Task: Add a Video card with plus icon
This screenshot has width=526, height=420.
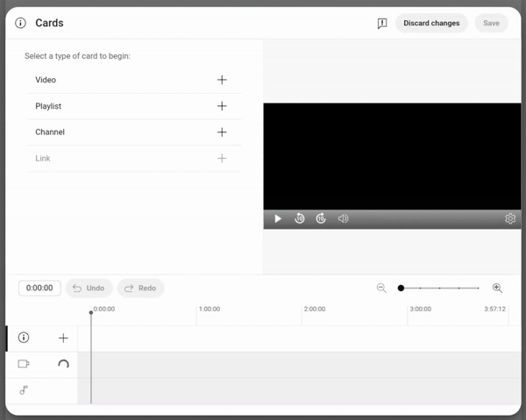Action: pyautogui.click(x=222, y=80)
